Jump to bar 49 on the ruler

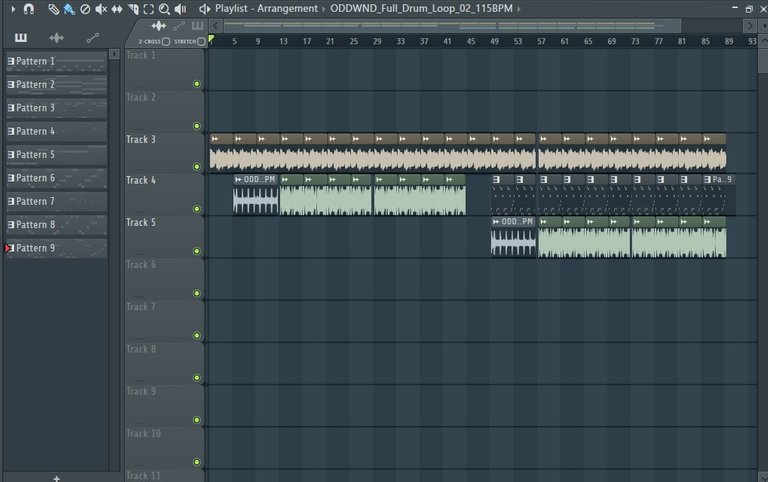coord(494,42)
